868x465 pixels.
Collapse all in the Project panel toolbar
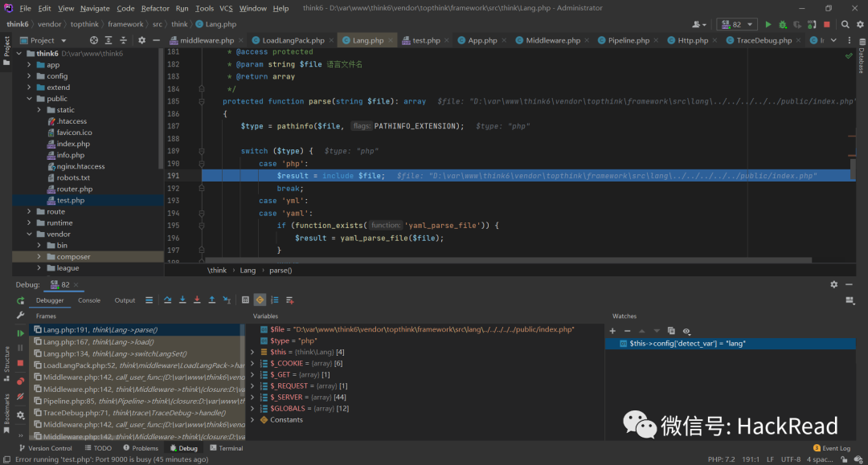point(124,40)
